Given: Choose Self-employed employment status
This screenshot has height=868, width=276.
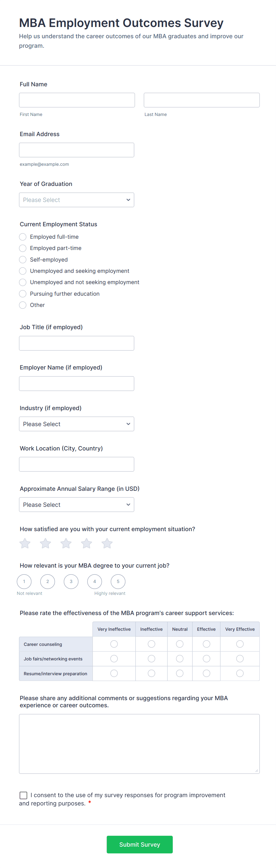Looking at the screenshot, I should pyautogui.click(x=23, y=259).
